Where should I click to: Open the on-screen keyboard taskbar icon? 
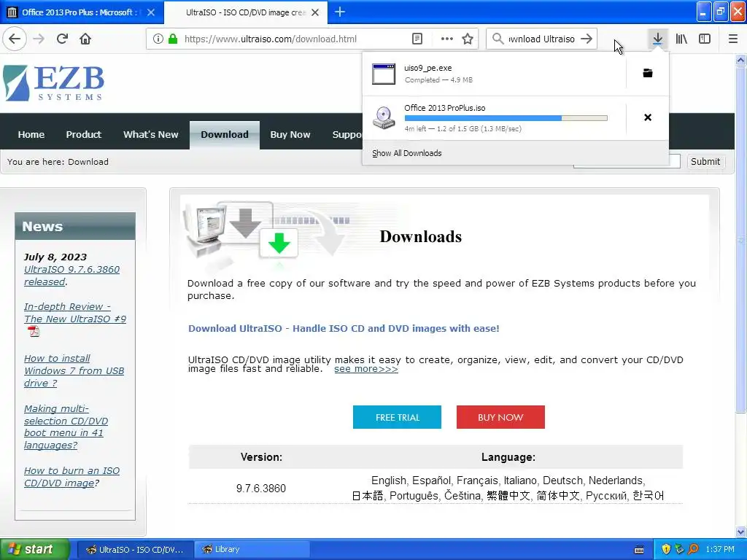coord(639,550)
